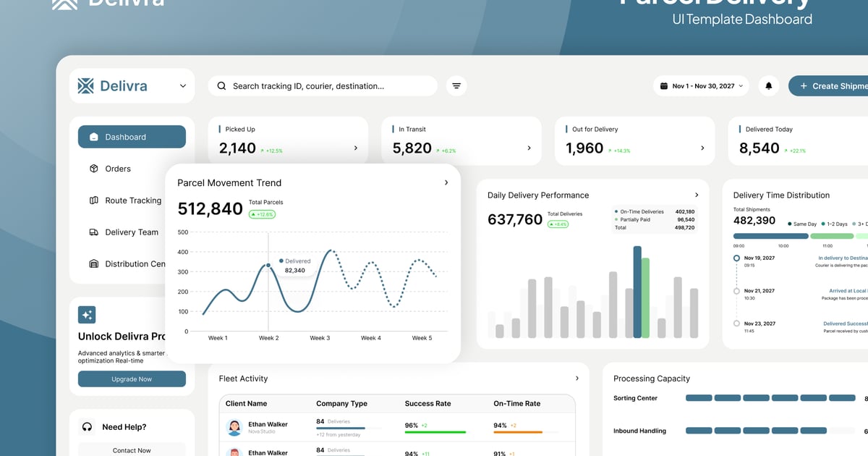This screenshot has width=868, height=456.
Task: Click the Client Name column header
Action: 246,403
